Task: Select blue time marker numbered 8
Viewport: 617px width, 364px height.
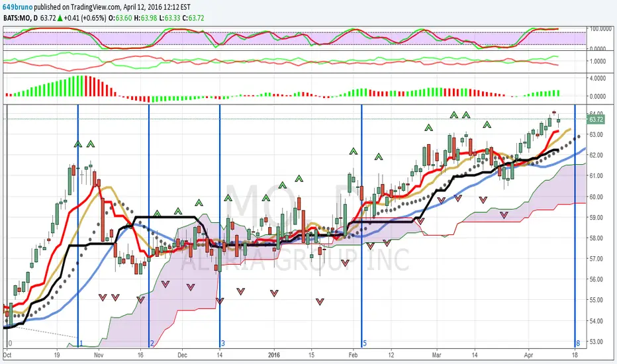Action: (x=578, y=343)
